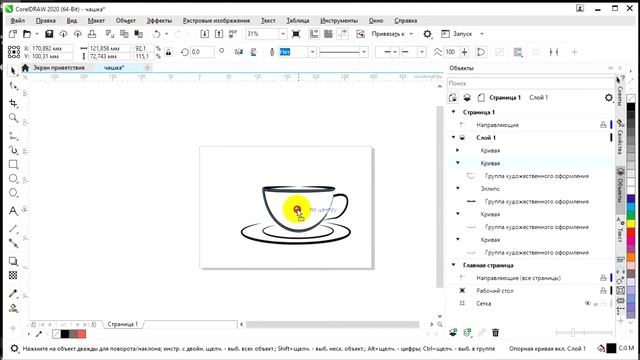Select the Crop tool in the toolbox
The image size is (640, 360).
[x=13, y=103]
